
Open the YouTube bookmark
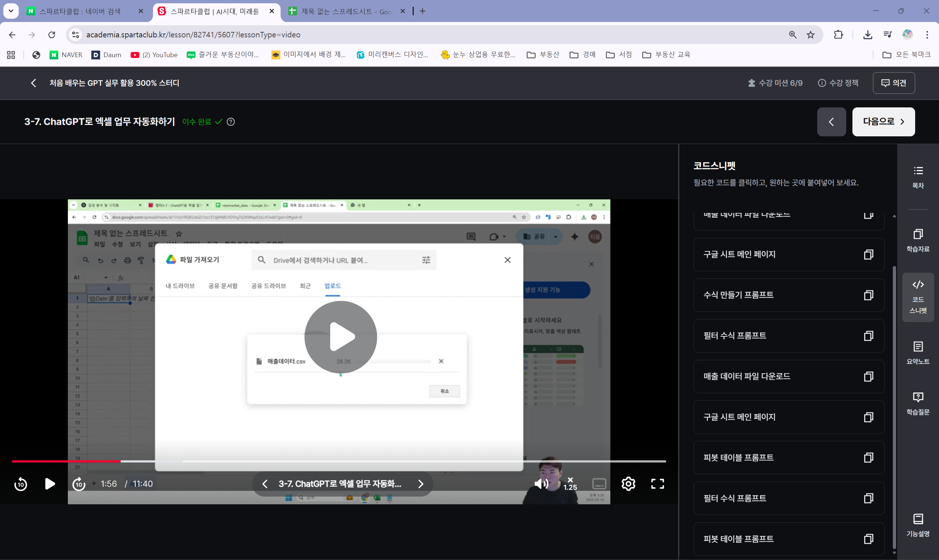154,55
